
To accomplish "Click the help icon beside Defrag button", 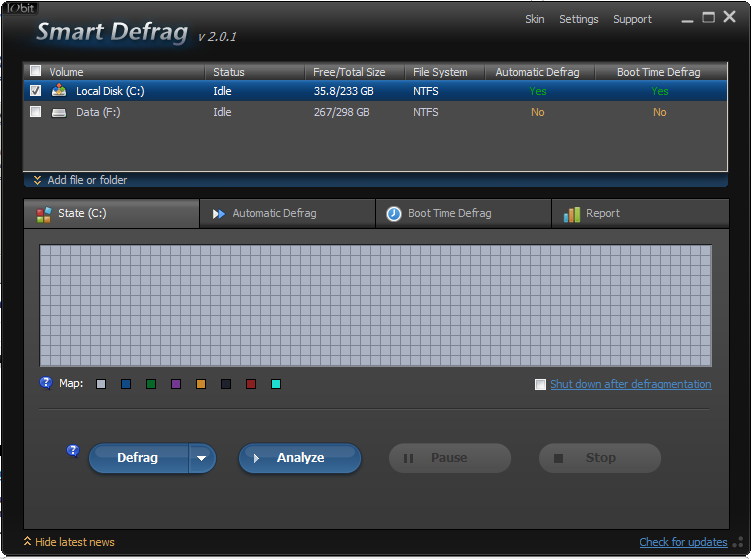I will point(73,450).
